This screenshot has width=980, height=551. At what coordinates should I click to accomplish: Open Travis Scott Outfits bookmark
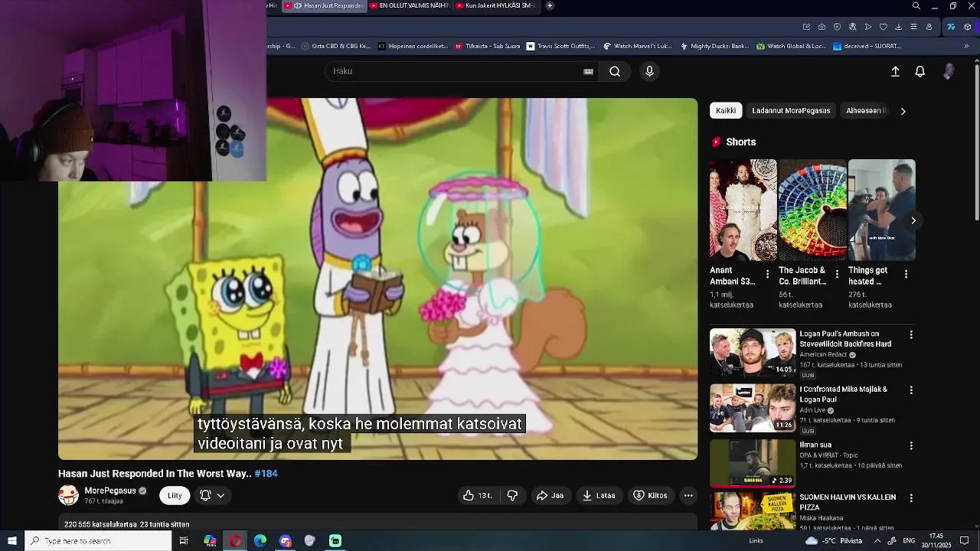(560, 46)
